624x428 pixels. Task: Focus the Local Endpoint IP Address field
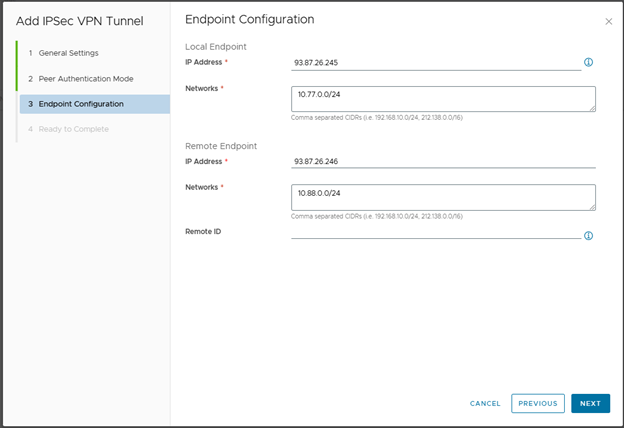click(435, 62)
